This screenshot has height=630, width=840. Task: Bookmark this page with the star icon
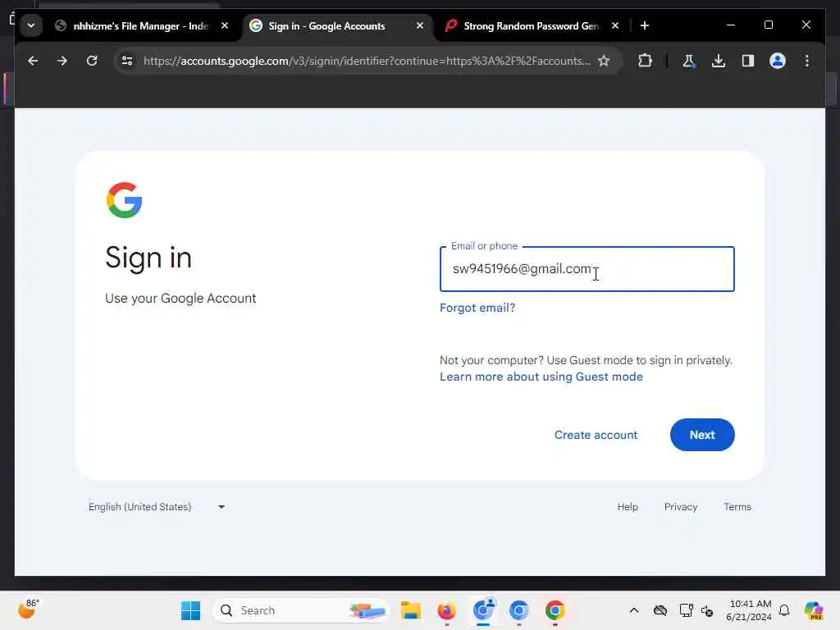[x=604, y=61]
